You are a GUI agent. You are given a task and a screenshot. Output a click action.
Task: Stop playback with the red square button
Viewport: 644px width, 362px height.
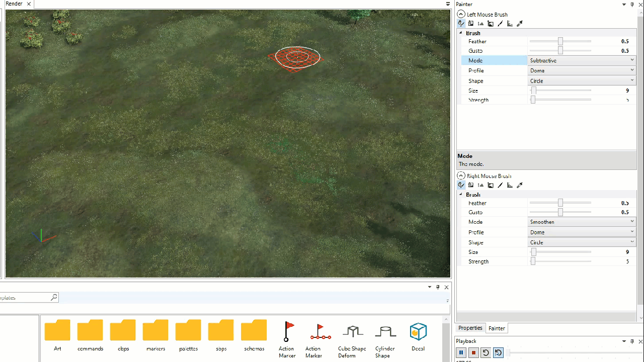[x=473, y=353]
